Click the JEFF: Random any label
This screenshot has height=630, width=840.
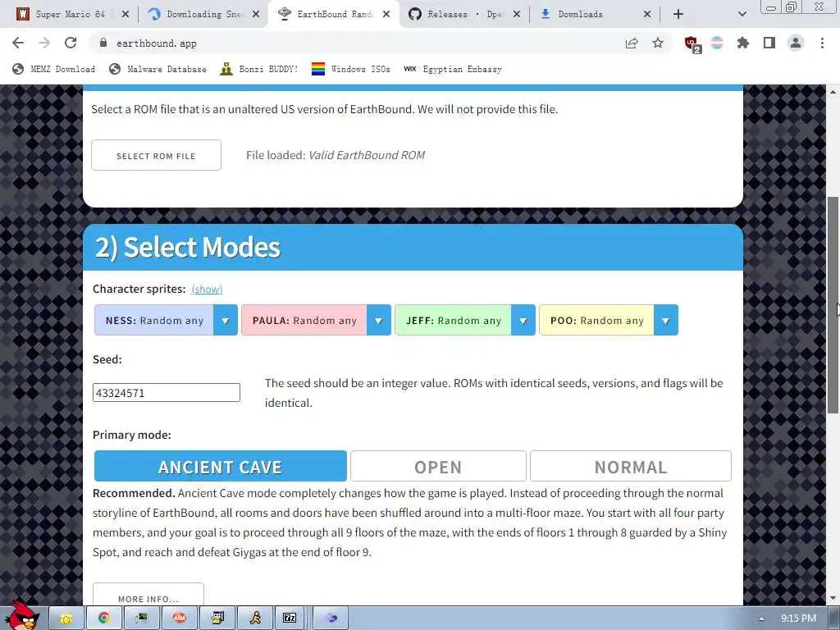click(x=453, y=321)
